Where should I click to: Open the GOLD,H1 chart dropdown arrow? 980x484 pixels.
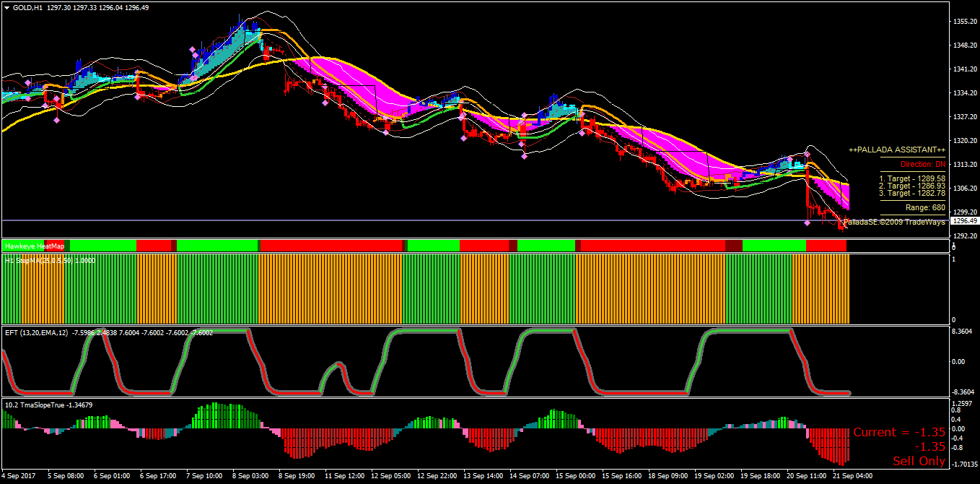pos(6,8)
